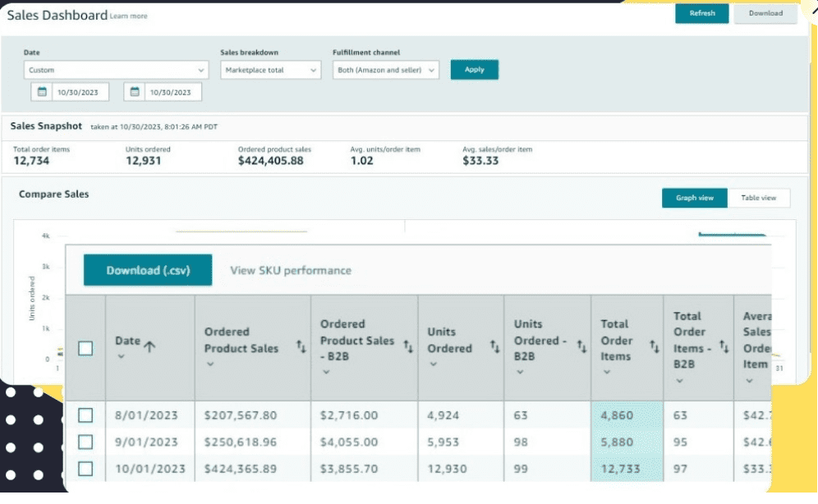Click Ordered Product Sales - B2B sort arrows

tap(408, 347)
